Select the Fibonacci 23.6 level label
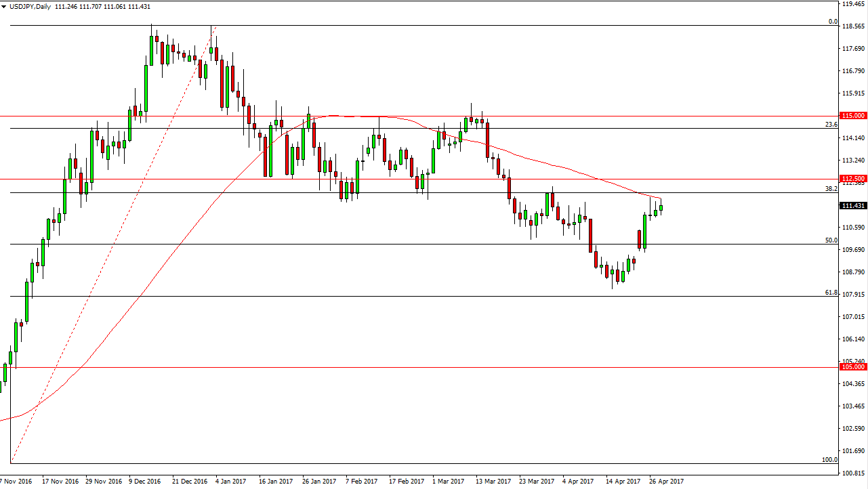Image resolution: width=868 pixels, height=489 pixels. click(x=832, y=125)
